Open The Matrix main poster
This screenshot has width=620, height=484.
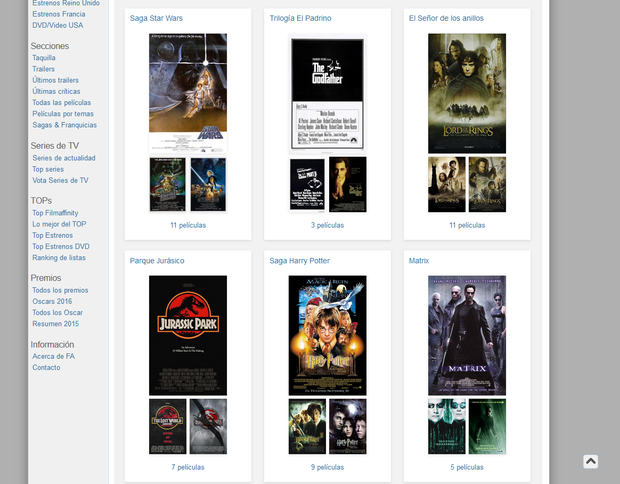pos(467,335)
